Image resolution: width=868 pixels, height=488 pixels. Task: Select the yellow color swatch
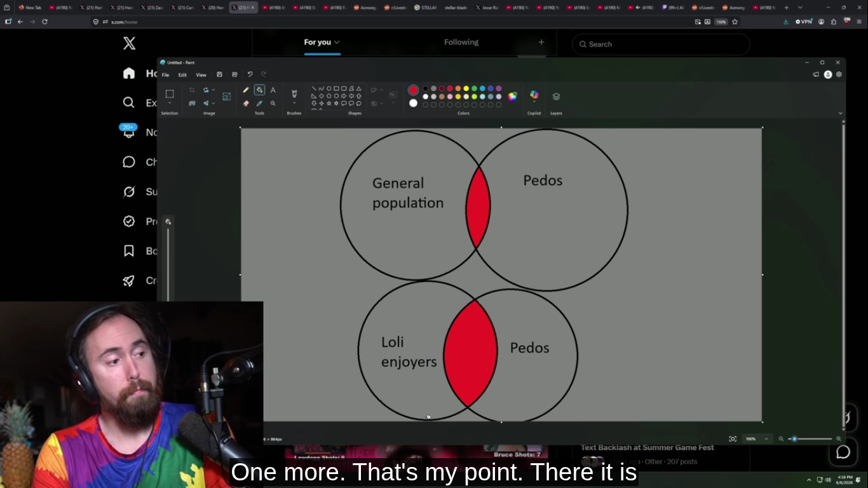click(466, 88)
